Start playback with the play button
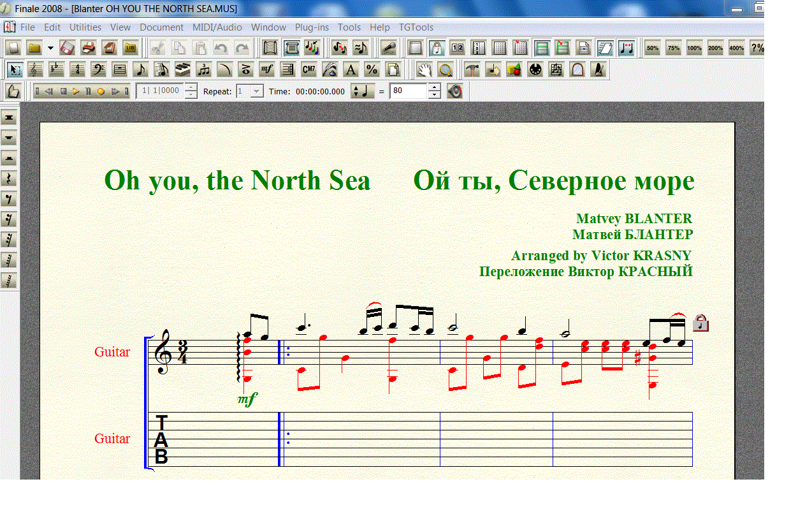Screen dimensions: 812x521 [76, 91]
